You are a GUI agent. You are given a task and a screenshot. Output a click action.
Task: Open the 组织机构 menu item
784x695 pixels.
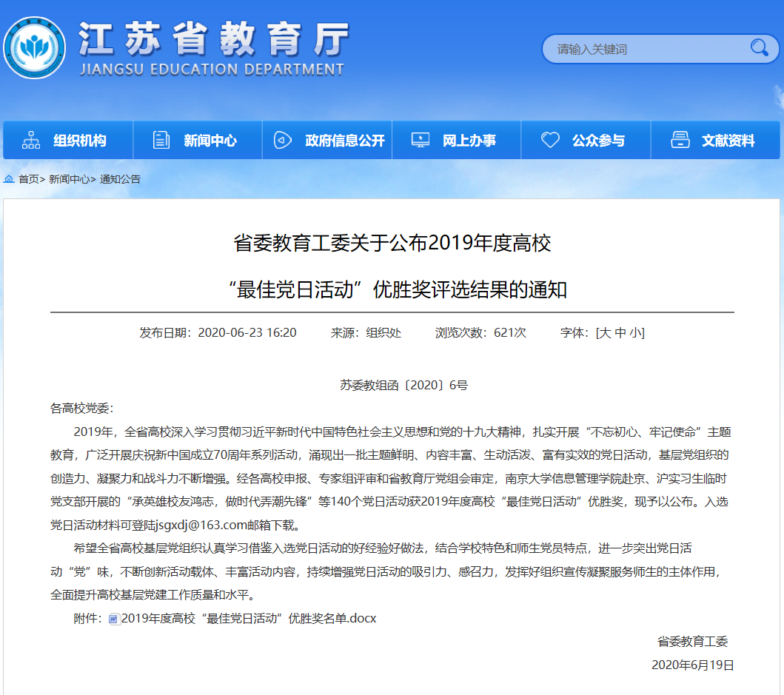coord(79,141)
